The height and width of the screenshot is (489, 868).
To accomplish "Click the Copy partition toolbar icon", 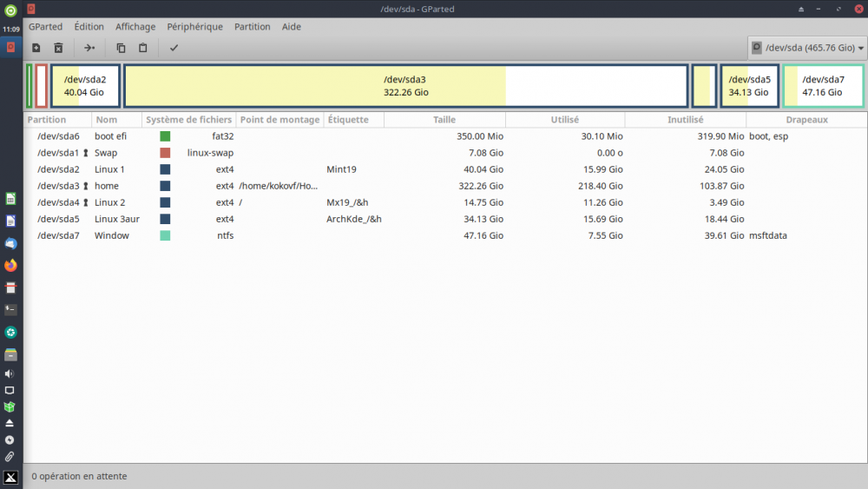I will [121, 48].
